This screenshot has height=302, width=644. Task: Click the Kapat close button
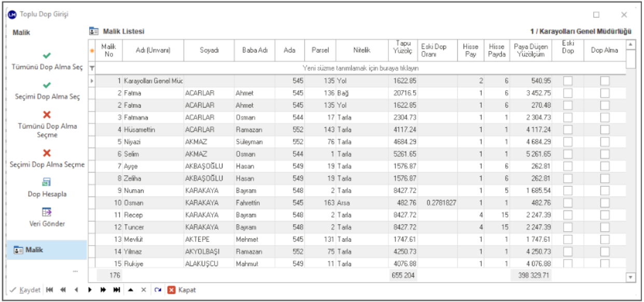click(x=181, y=290)
